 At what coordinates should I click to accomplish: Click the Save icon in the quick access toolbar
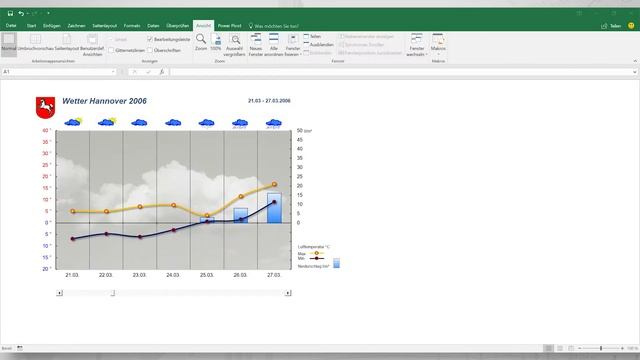click(x=10, y=13)
